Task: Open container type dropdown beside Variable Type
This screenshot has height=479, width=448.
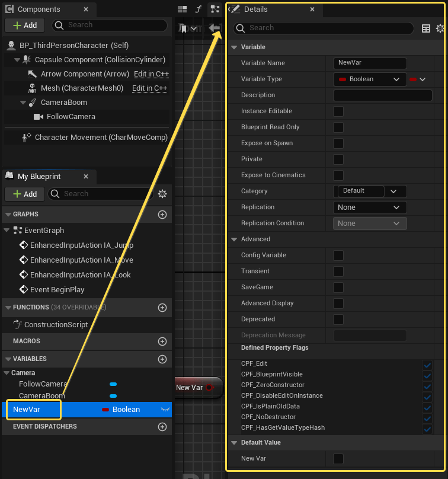Action: click(418, 79)
